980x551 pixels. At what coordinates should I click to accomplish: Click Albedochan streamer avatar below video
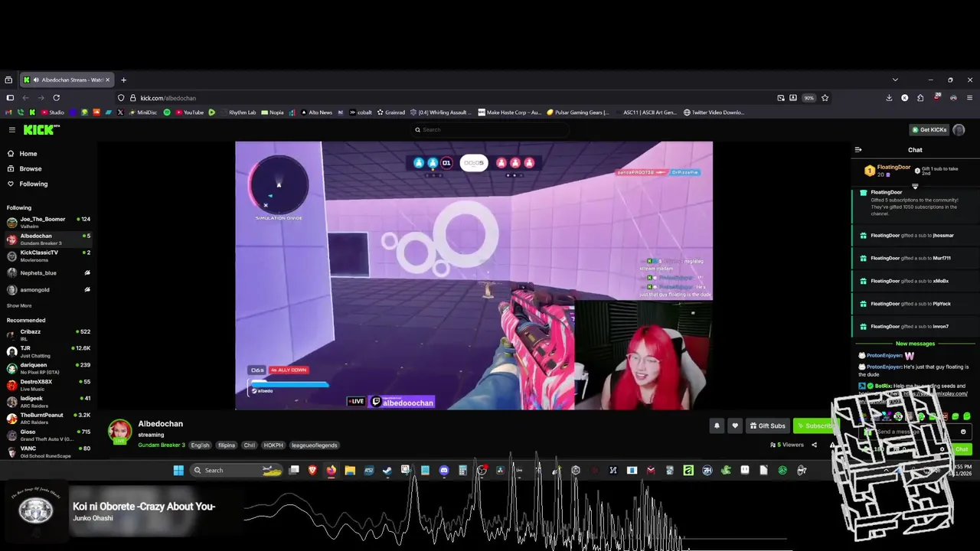(x=119, y=432)
